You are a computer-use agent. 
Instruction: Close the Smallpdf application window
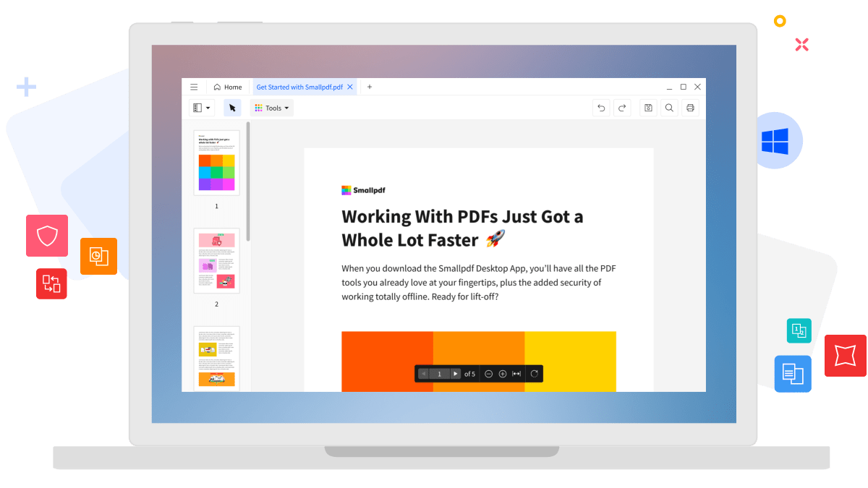(x=697, y=87)
